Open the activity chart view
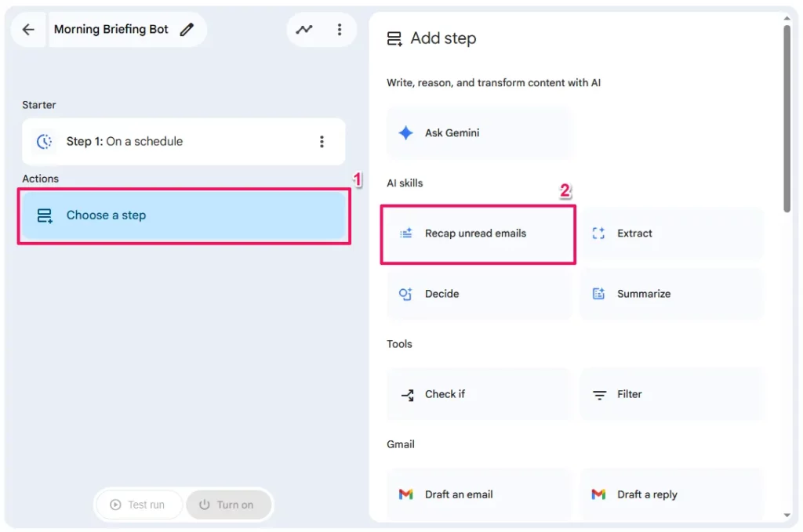Viewport: 803px width, 532px height. pos(304,29)
